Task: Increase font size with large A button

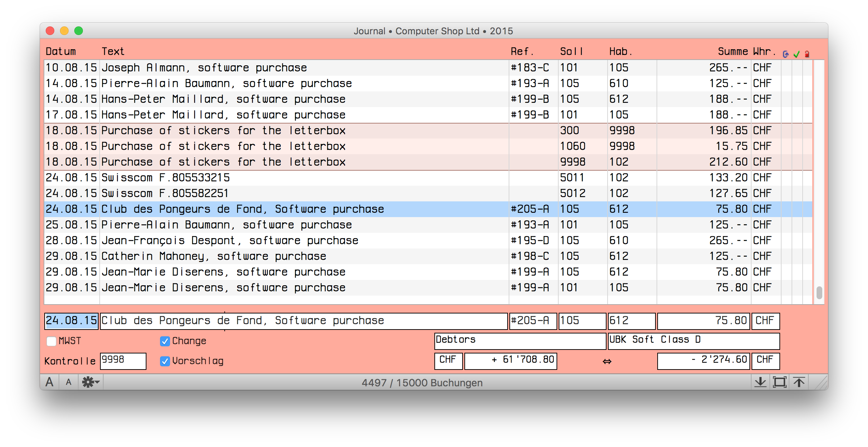Action: pos(49,382)
